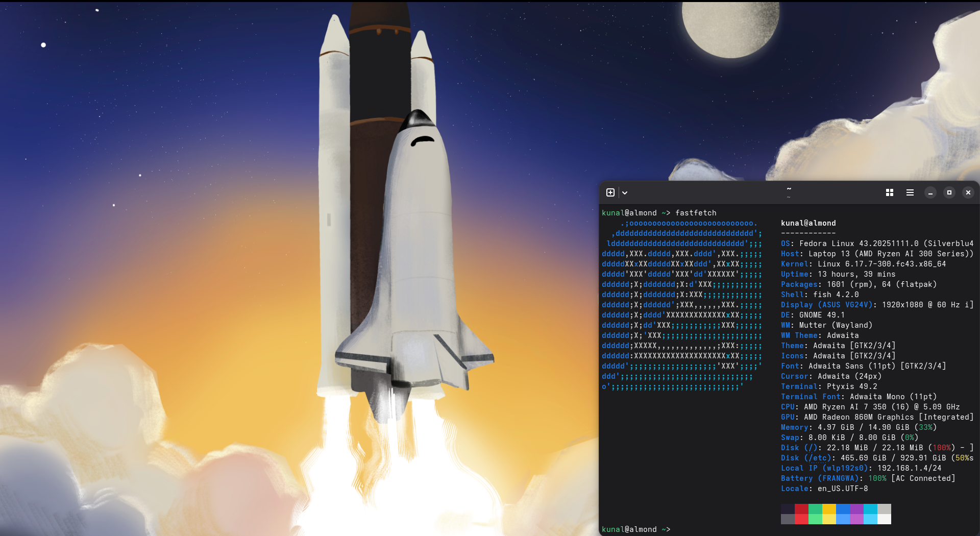Pick the dark red swatch in top row
The width and height of the screenshot is (980, 536).
[x=801, y=509]
